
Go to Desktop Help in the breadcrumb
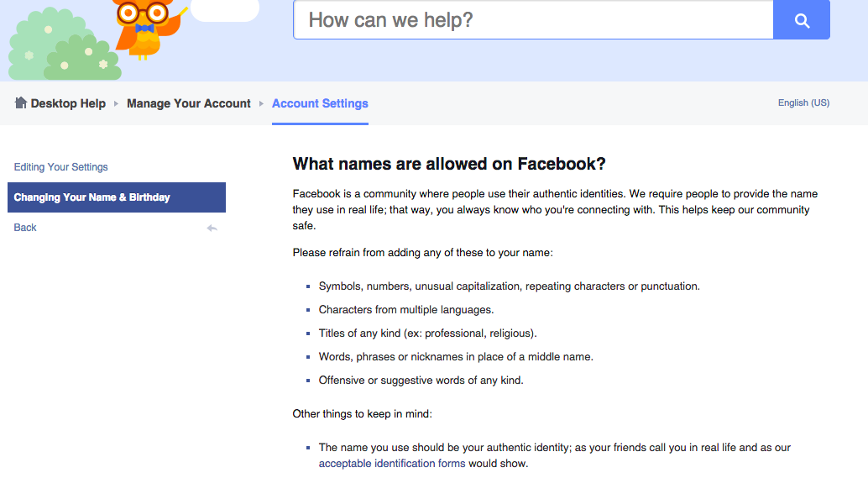tap(68, 103)
